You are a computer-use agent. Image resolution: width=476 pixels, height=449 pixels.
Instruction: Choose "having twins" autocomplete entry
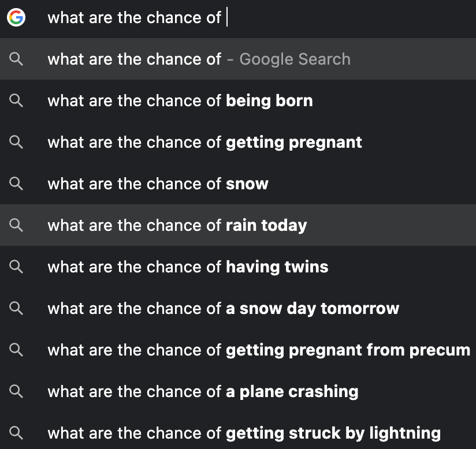coord(188,267)
